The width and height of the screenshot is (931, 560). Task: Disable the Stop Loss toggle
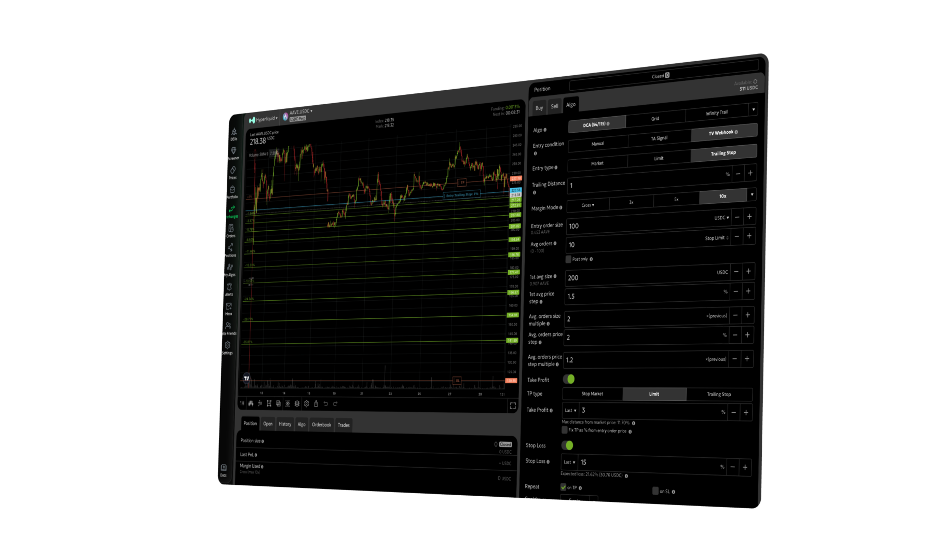click(x=568, y=445)
